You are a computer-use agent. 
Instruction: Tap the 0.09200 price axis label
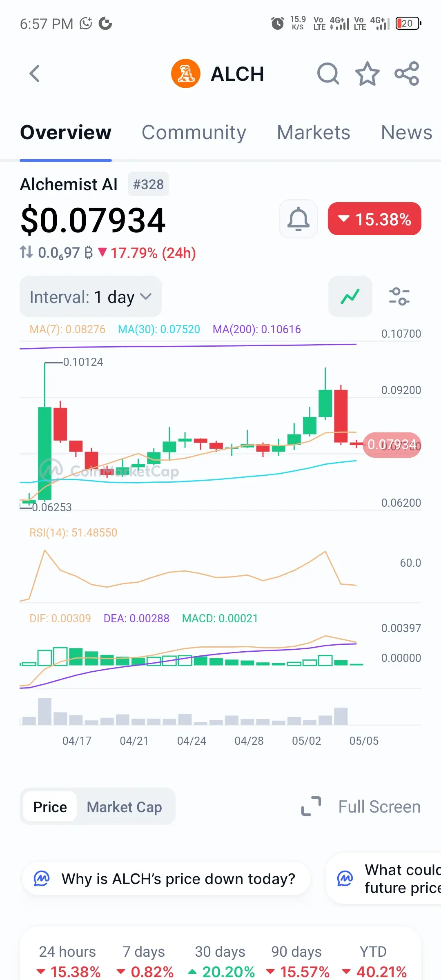tap(401, 390)
